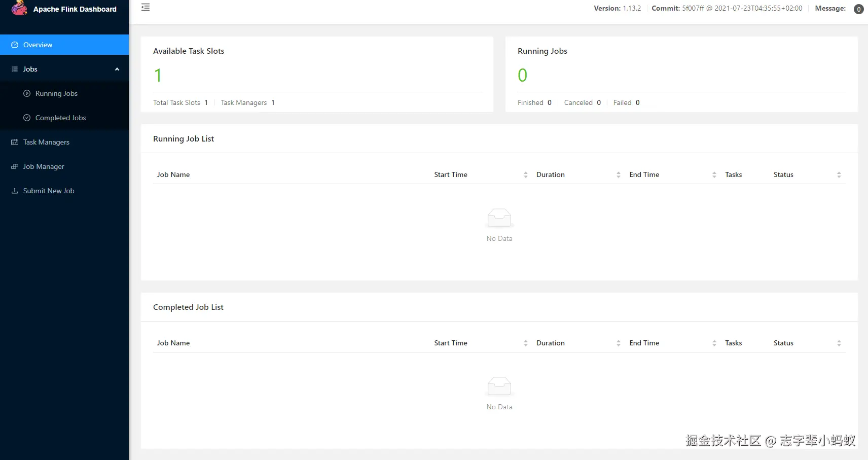868x460 pixels.
Task: Sort Running Job List by Start Time
Action: tap(525, 174)
